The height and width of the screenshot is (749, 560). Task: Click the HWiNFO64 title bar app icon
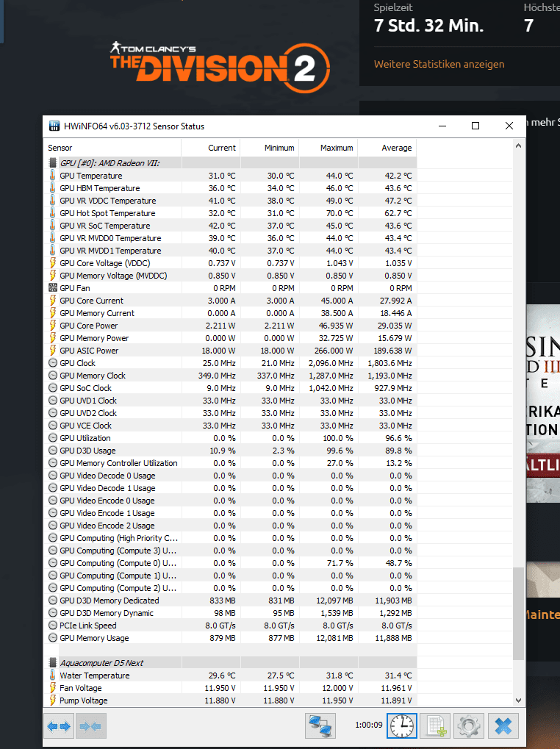pos(54,126)
